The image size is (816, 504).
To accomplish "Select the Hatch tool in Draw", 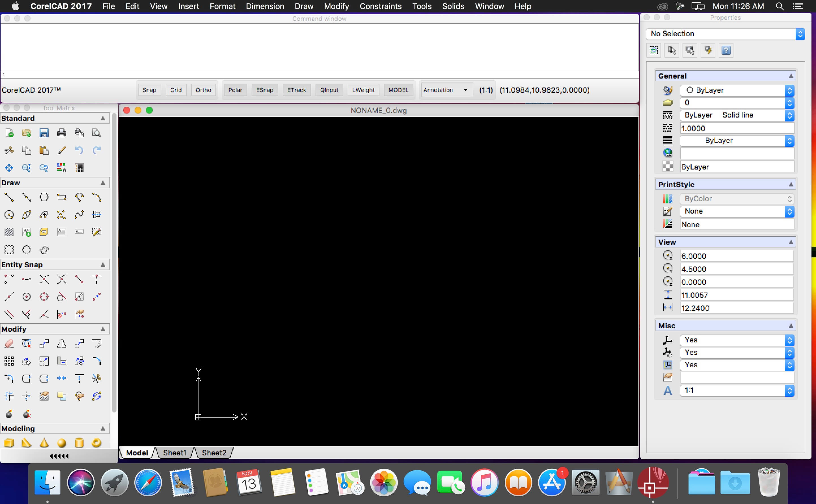I will click(x=9, y=232).
